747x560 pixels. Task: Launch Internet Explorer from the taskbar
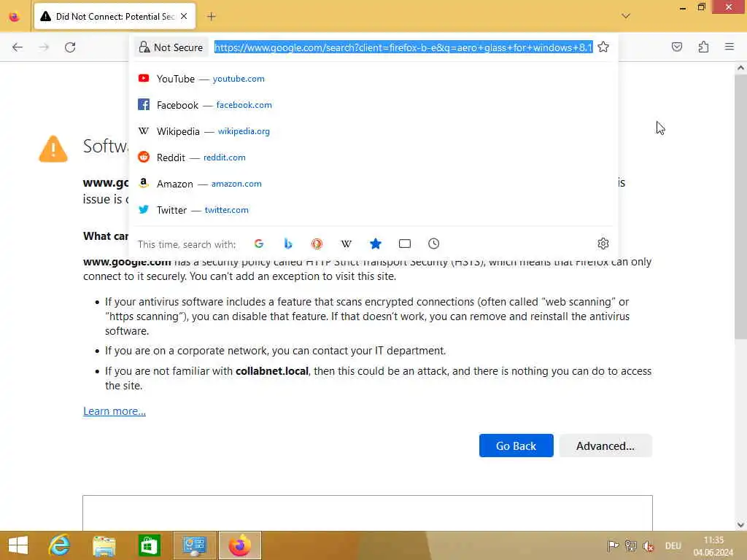tap(59, 545)
